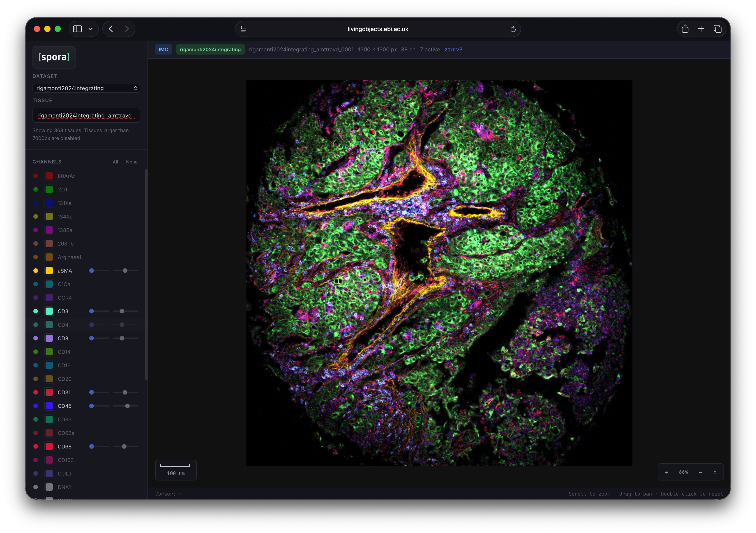The width and height of the screenshot is (756, 533).
Task: Open the CD45 blue color swatch
Action: [49, 406]
